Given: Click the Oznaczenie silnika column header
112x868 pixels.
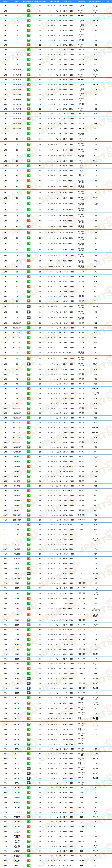Looking at the screenshot, I should (96, 2).
